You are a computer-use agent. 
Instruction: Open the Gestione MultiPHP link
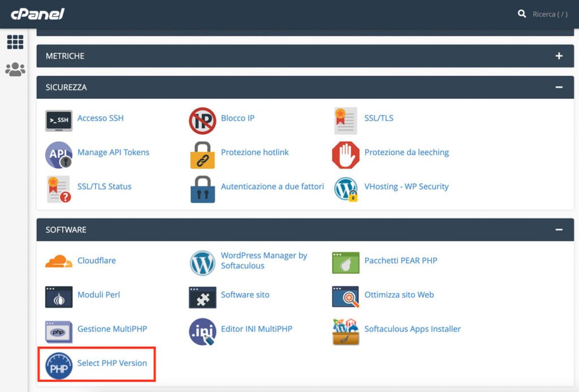point(113,329)
